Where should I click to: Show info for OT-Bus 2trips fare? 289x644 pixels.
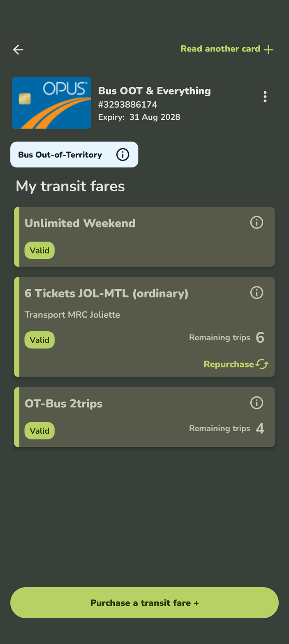[x=257, y=403]
